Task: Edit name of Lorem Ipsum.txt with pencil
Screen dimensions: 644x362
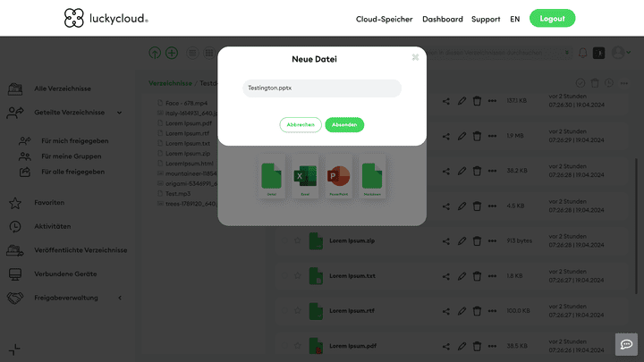Action: pos(462,276)
